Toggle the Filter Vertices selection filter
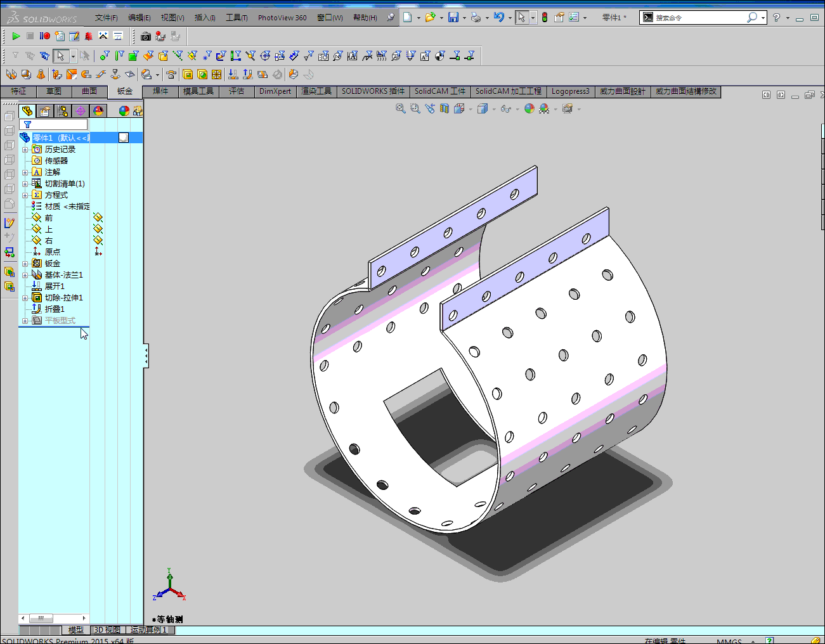The height and width of the screenshot is (644, 825). click(x=105, y=56)
